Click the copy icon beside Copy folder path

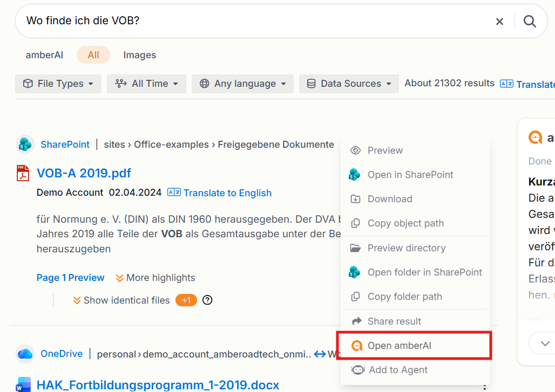click(x=355, y=297)
